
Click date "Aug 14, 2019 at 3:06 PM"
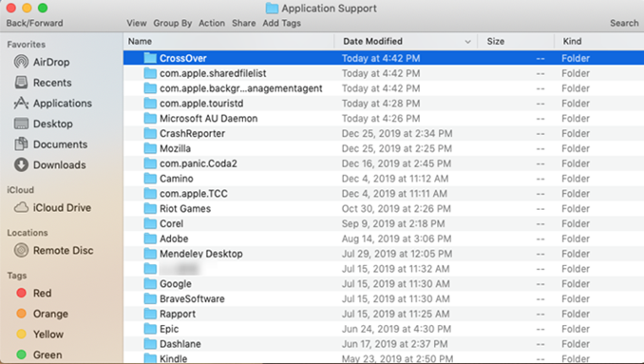396,239
